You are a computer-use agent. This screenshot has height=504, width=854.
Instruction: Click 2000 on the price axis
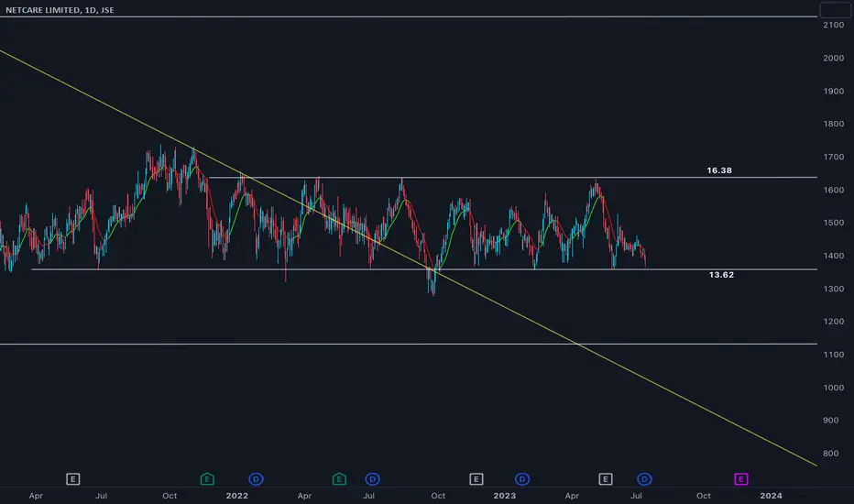point(833,59)
